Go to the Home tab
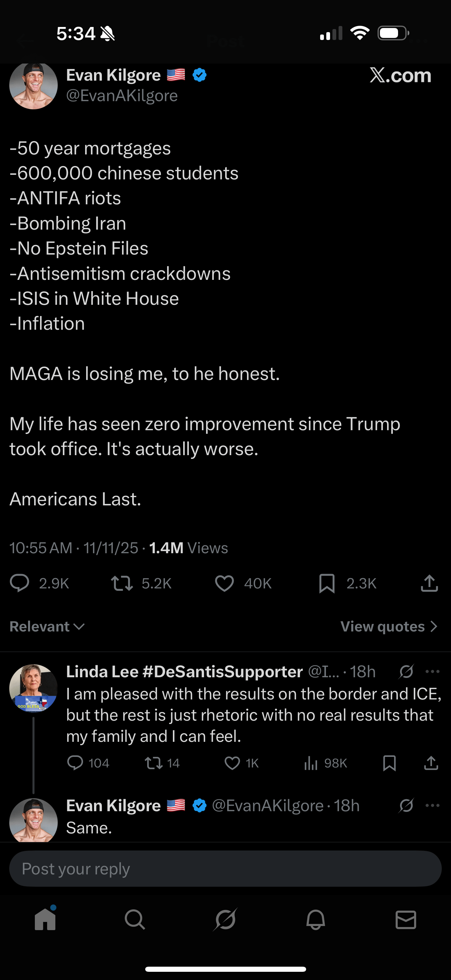The image size is (451, 980). [x=45, y=920]
